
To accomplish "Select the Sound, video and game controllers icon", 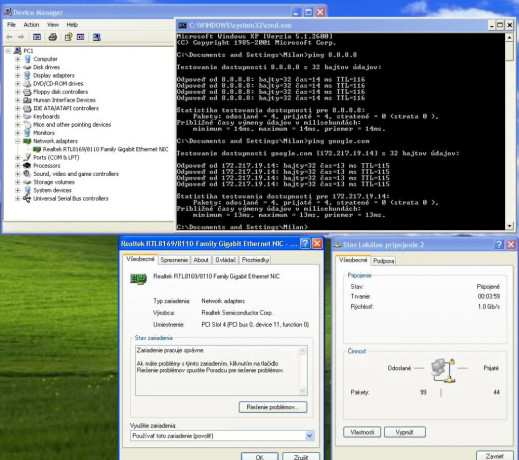I will click(x=27, y=174).
